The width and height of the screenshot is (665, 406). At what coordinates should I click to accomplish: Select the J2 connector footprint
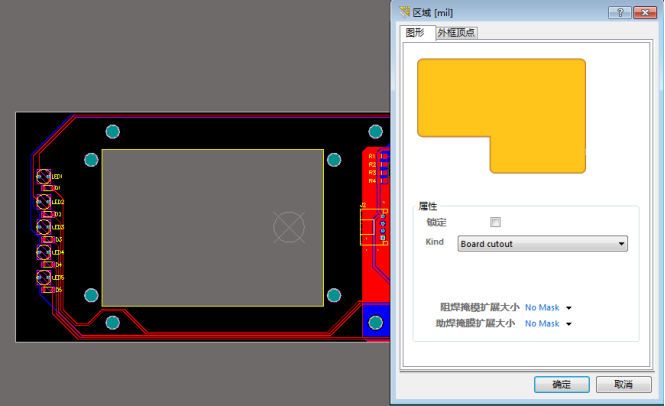(x=367, y=228)
